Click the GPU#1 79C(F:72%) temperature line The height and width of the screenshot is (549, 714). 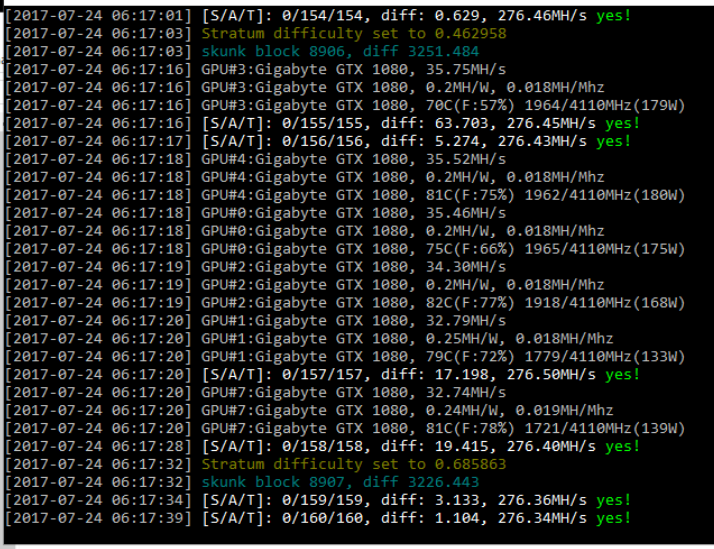coord(345,356)
